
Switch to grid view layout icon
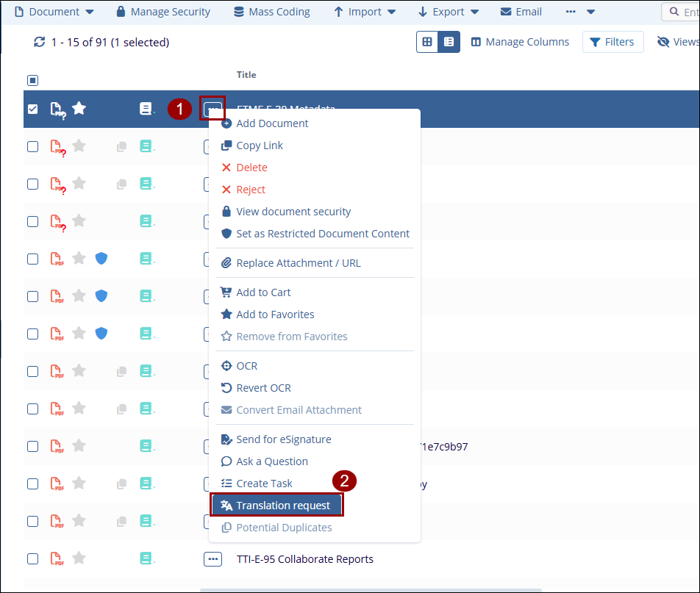(426, 42)
